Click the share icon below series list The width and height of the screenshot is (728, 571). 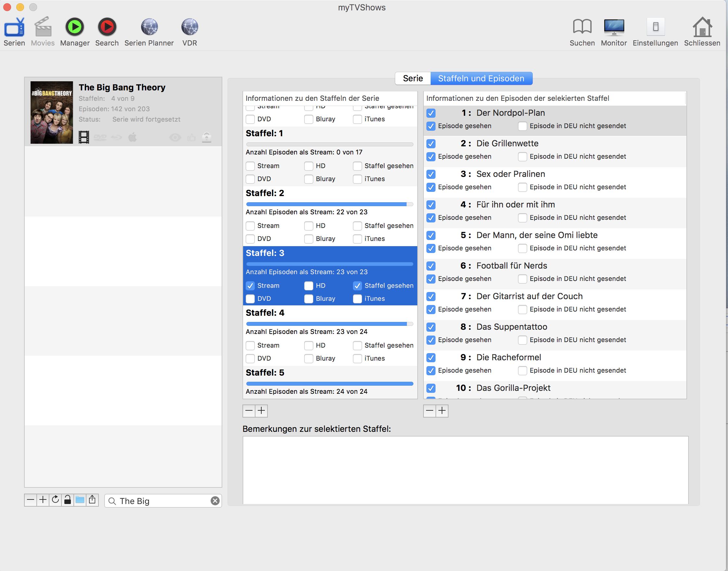click(x=92, y=500)
